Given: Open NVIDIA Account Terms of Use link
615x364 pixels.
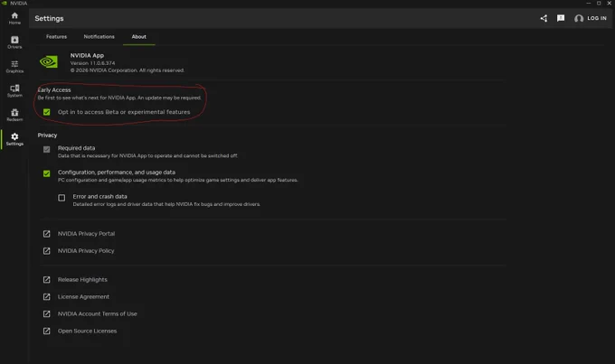Looking at the screenshot, I should [x=98, y=313].
